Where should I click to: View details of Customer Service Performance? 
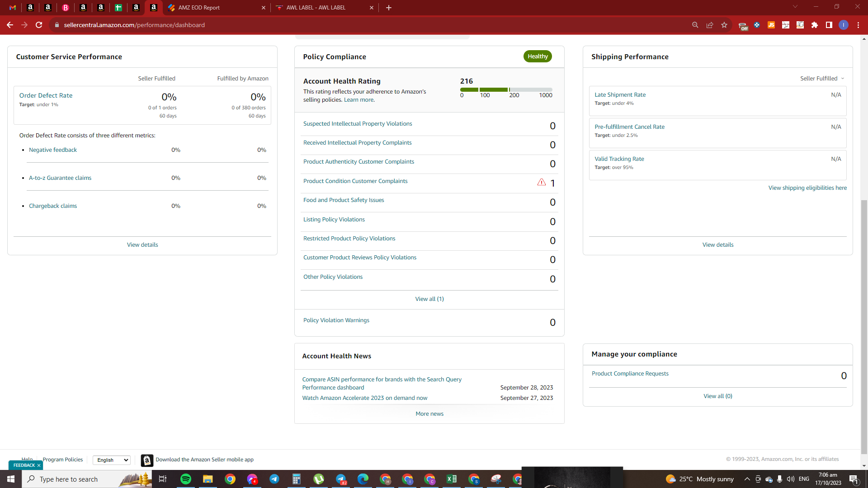(142, 245)
